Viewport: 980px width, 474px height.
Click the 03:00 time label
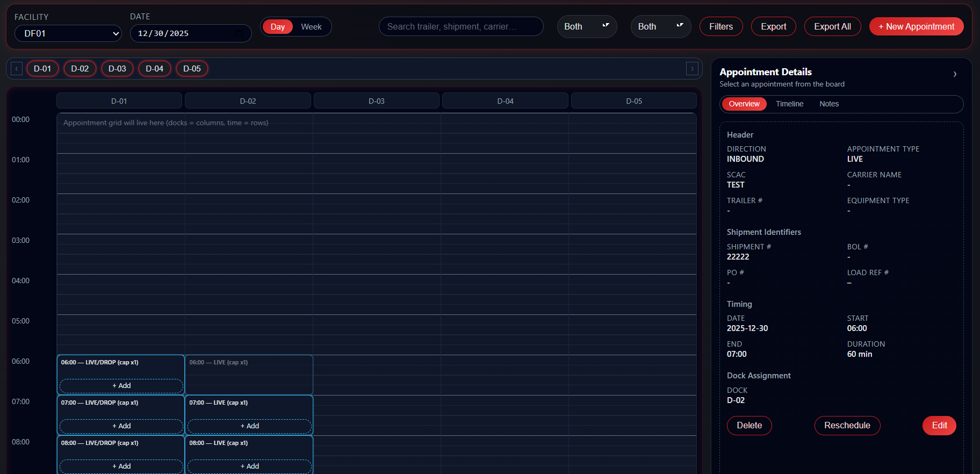[x=20, y=241]
